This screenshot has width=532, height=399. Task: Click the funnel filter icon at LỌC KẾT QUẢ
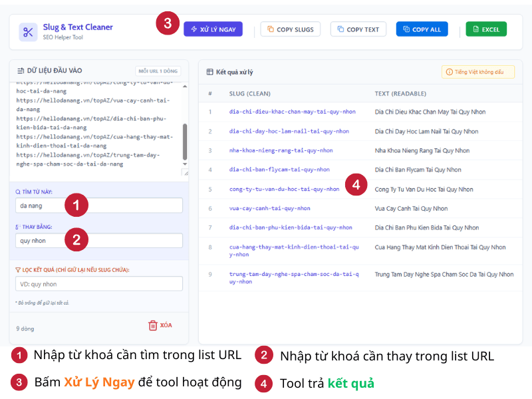tap(18, 269)
